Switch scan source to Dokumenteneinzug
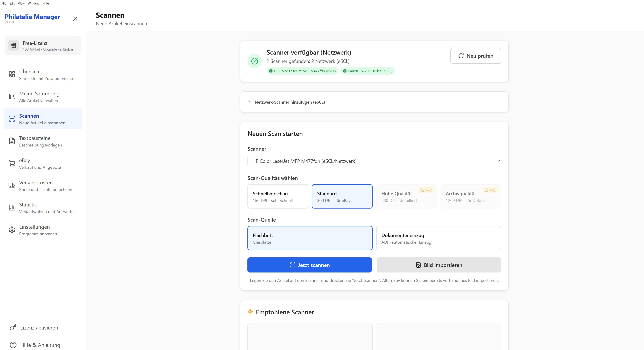The width and height of the screenshot is (644, 350). [x=438, y=238]
